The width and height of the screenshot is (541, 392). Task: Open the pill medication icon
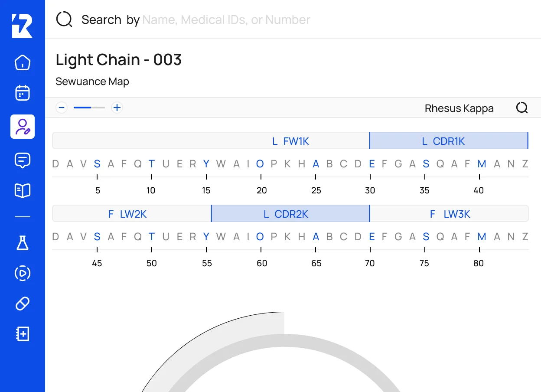coord(23,304)
